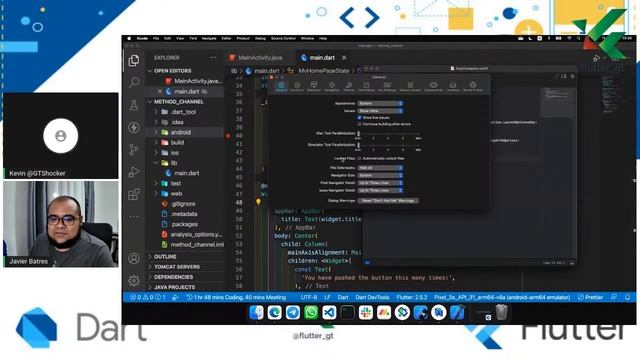
Task: Open the Source Control view in the activity bar
Action: point(134,150)
